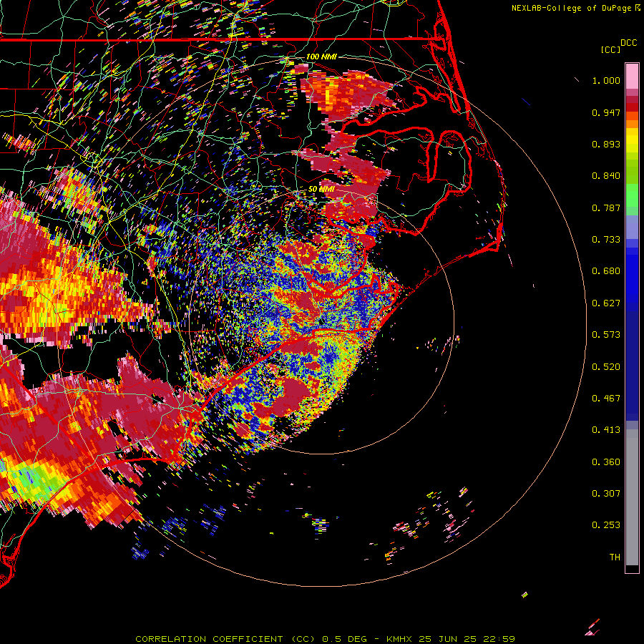
Task: Select the 0.947 scale value
Action: pos(606,112)
